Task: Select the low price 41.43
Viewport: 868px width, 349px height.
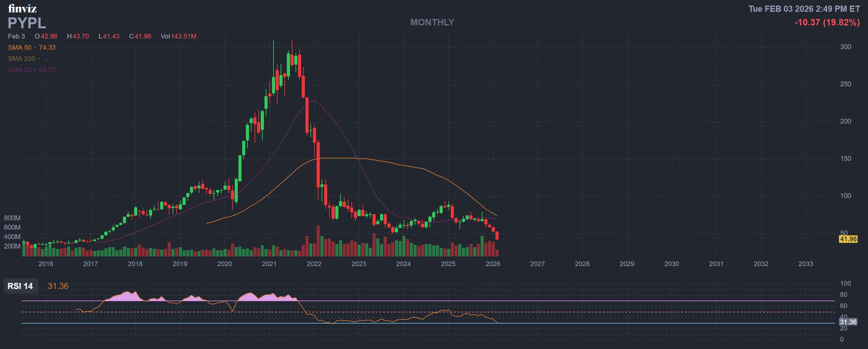Action: coord(111,36)
